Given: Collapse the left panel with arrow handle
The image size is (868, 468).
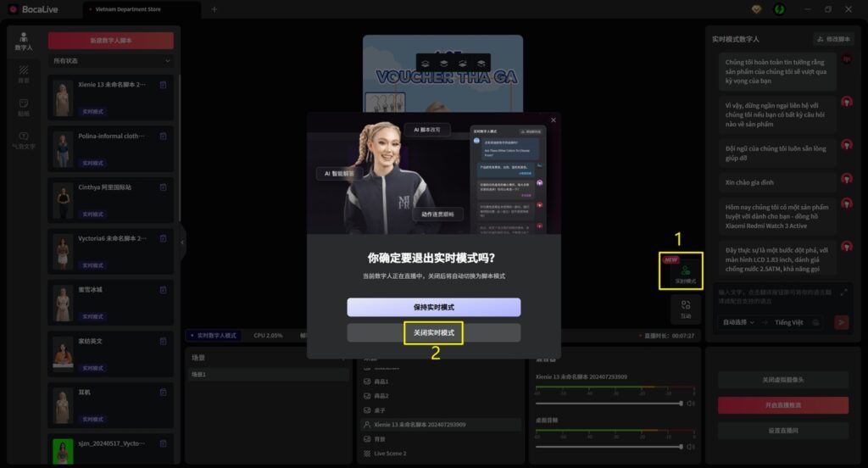Looking at the screenshot, I should 182,242.
